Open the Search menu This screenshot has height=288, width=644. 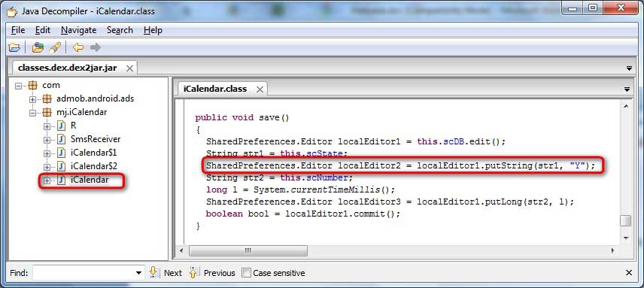coord(120,30)
